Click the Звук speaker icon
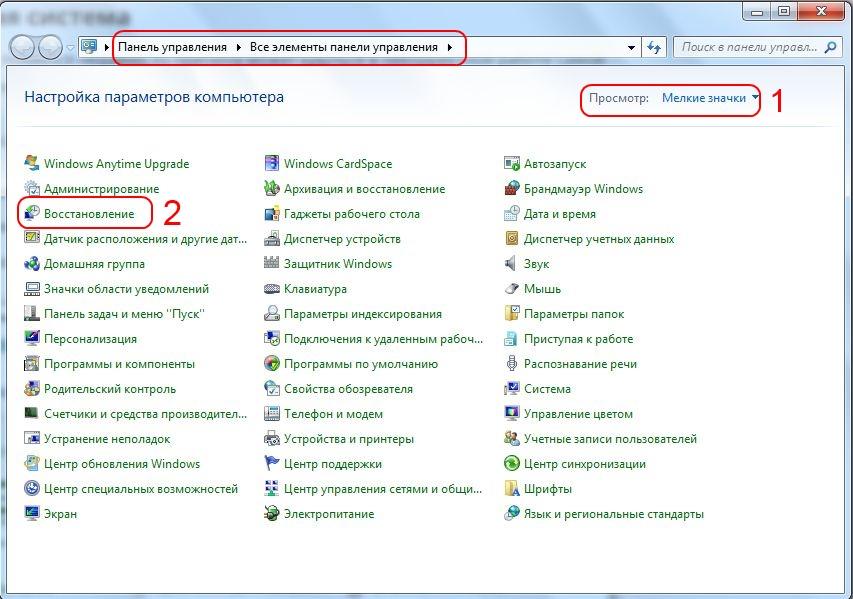853x599 pixels. (511, 263)
